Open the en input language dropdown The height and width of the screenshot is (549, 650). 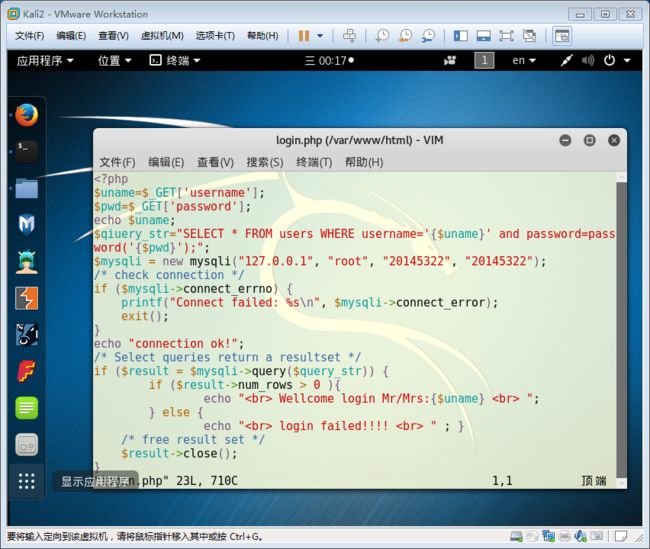(524, 61)
